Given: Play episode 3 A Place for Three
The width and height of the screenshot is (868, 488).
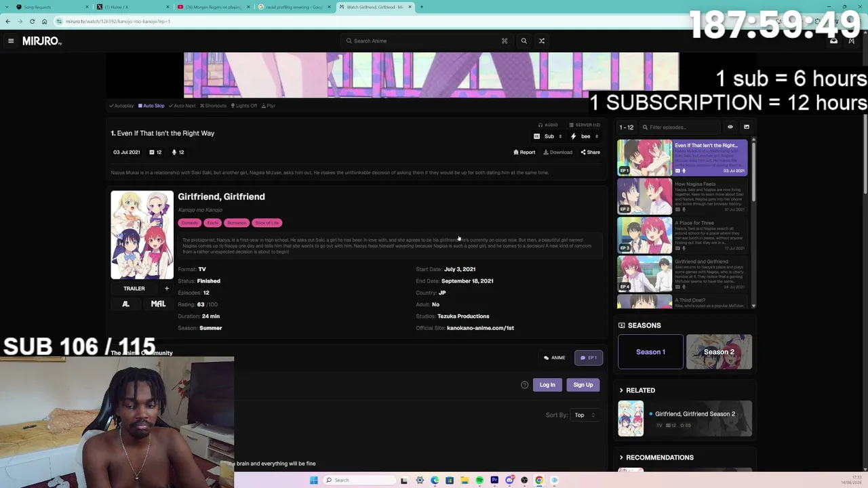Looking at the screenshot, I should [x=682, y=235].
